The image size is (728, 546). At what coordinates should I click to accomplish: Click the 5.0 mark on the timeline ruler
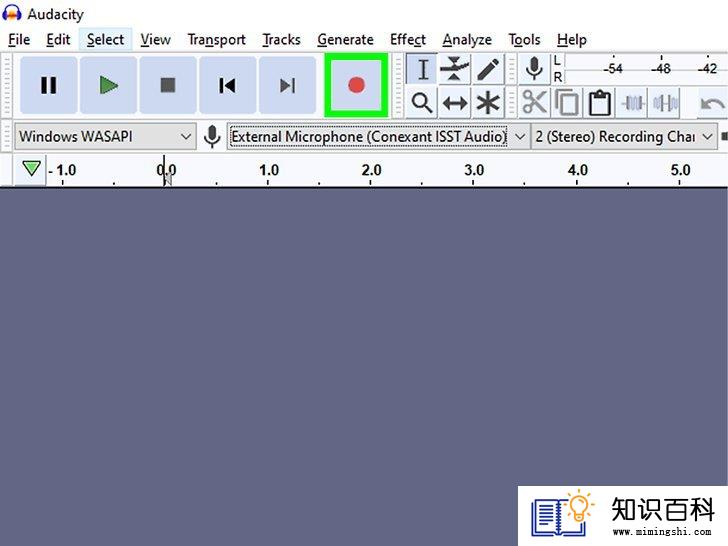[x=680, y=170]
